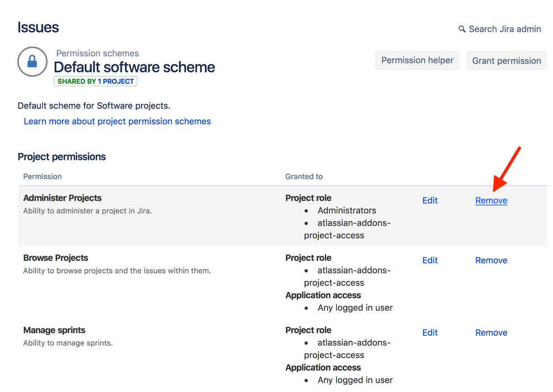The width and height of the screenshot is (553, 392).
Task: Click the Administrators project role entry
Action: 347,210
